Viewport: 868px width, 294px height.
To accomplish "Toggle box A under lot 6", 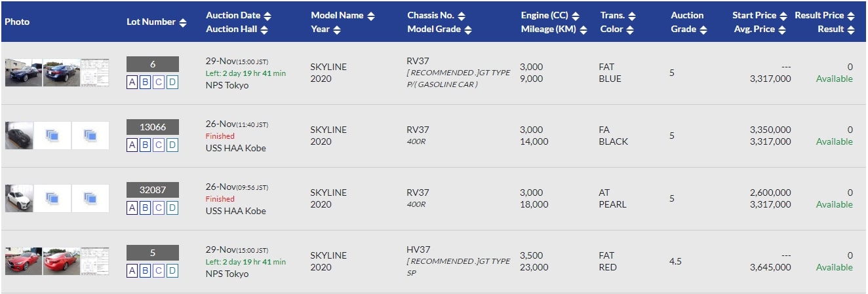I will (132, 82).
